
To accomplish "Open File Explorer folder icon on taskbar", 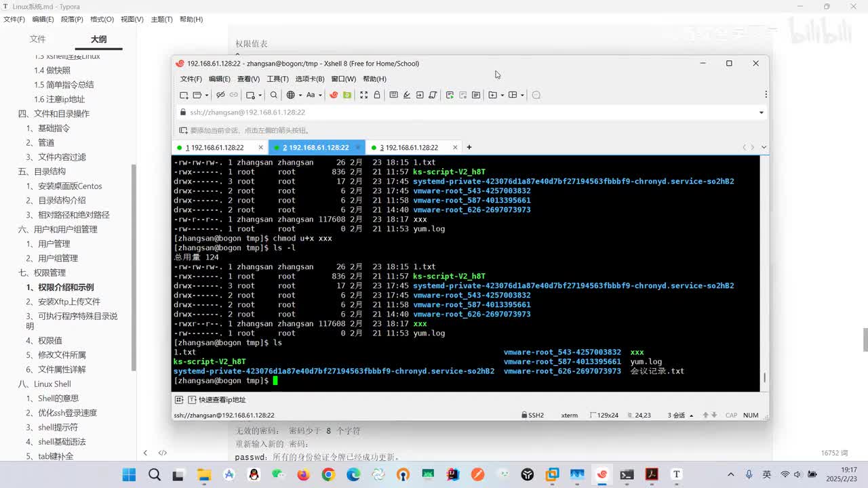I will (204, 474).
